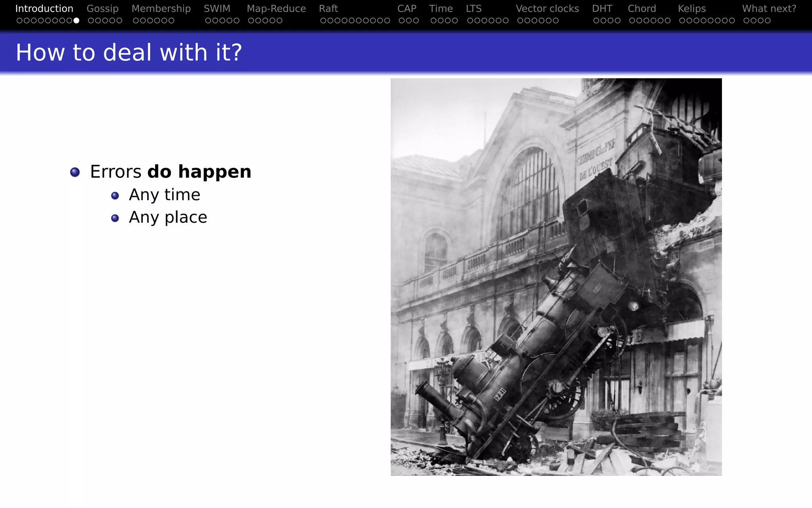Viewport: 812px width, 508px height.
Task: Go to the LTS section
Action: 473,8
